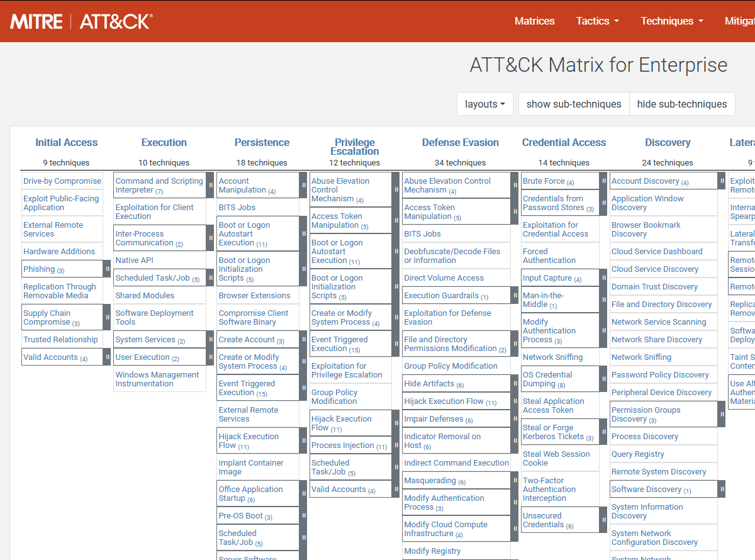Open Drive-by Compromise technique
This screenshot has height=560, width=755.
click(x=62, y=181)
